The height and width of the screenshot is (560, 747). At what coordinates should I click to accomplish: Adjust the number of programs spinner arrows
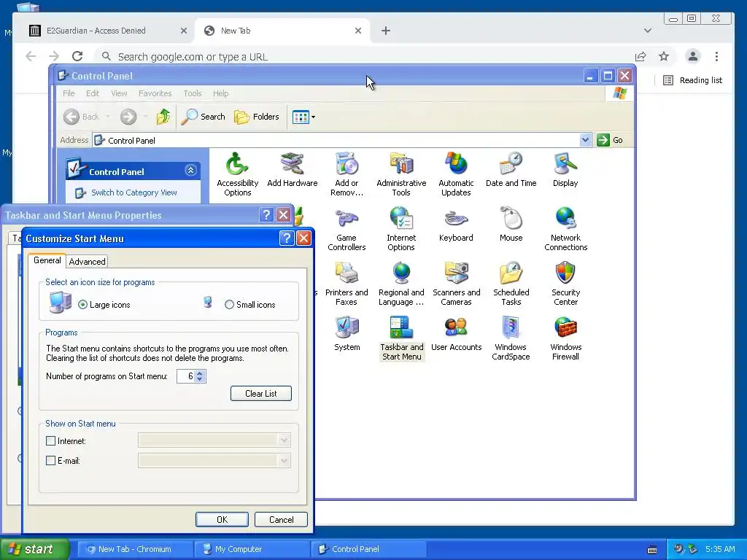click(x=200, y=376)
